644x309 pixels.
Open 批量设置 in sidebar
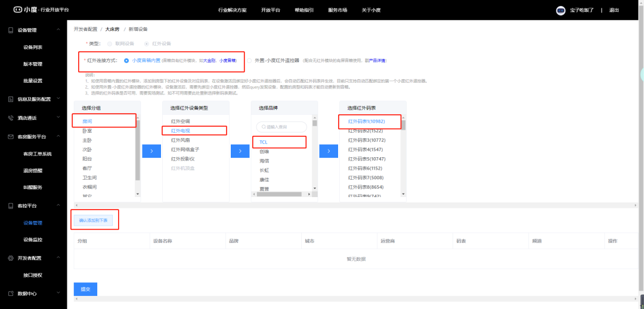33,81
